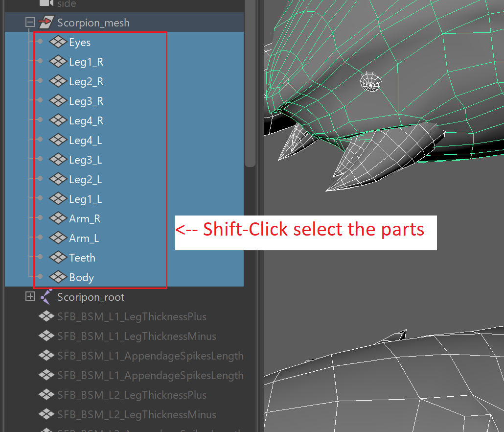The height and width of the screenshot is (432, 504).
Task: Click the Scoripon_root joint icon
Action: (x=47, y=297)
